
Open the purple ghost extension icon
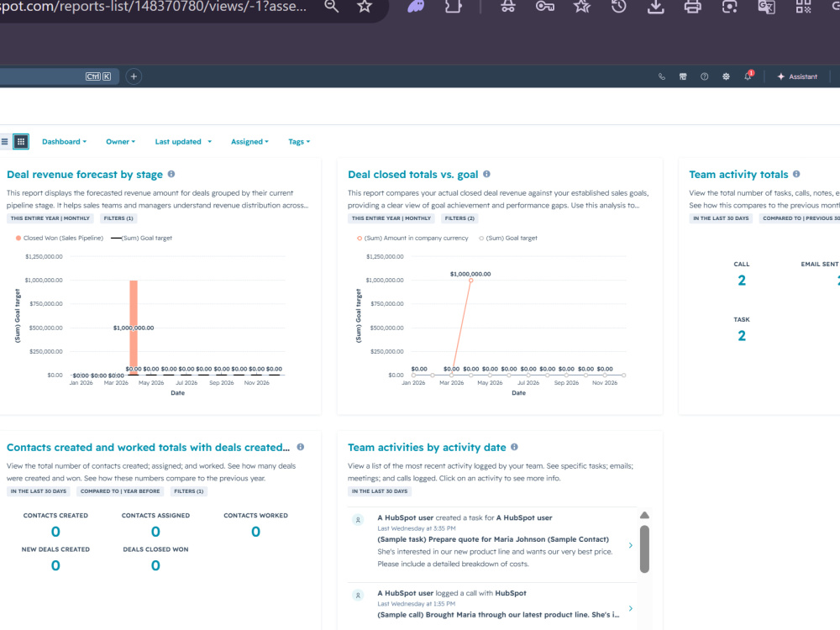tap(416, 7)
